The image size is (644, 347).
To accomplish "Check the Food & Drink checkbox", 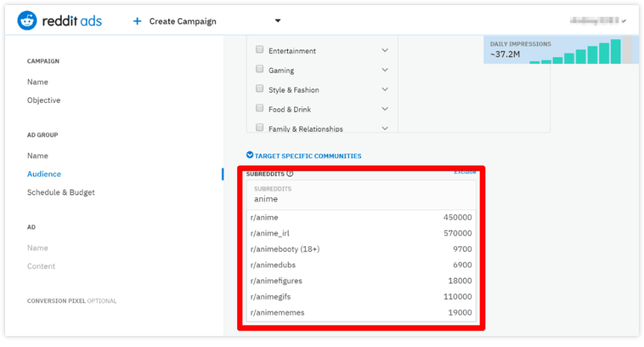I will click(259, 108).
